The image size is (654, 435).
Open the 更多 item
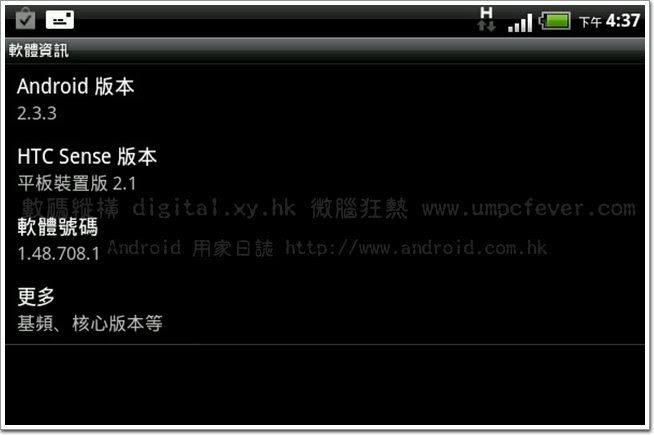click(x=325, y=309)
